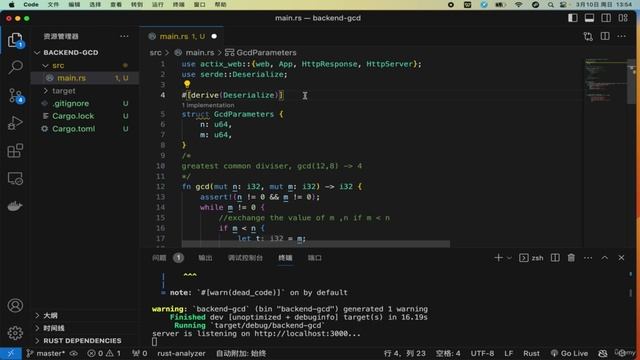Click rust-analyzer in status bar
This screenshot has width=640, height=360.
181,353
